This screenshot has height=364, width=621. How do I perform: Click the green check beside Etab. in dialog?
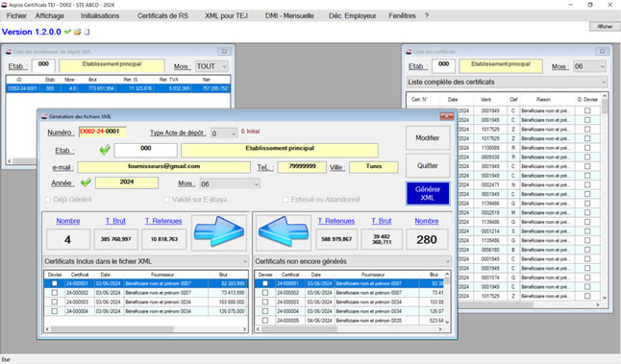105,150
